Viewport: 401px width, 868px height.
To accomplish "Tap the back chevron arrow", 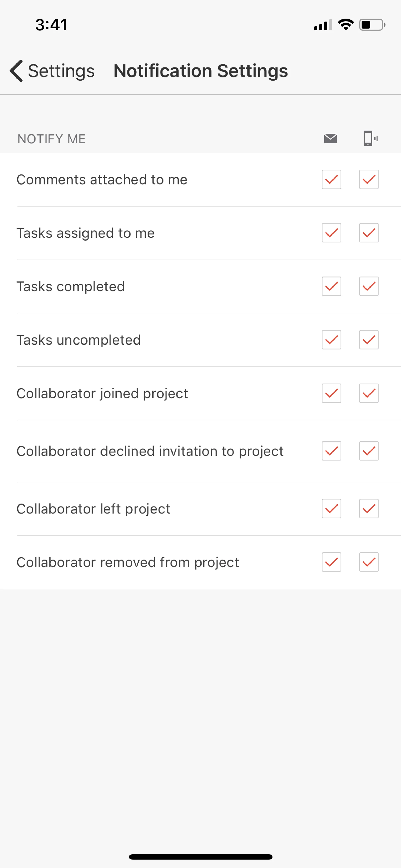I will tap(16, 71).
